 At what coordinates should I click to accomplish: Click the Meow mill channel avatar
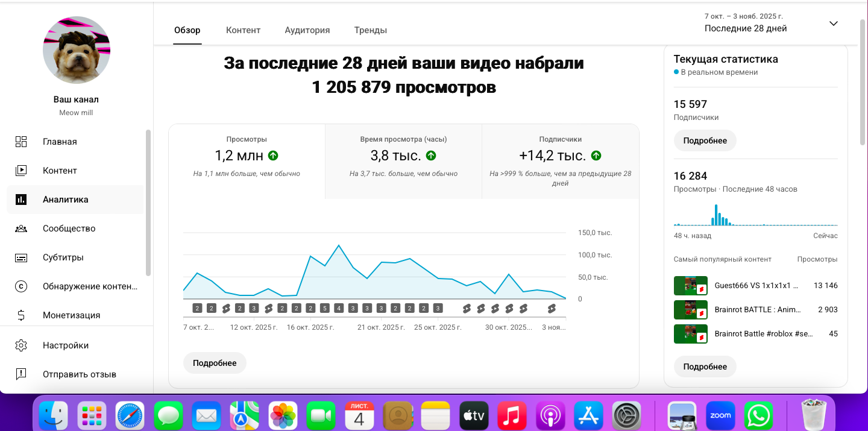[76, 50]
